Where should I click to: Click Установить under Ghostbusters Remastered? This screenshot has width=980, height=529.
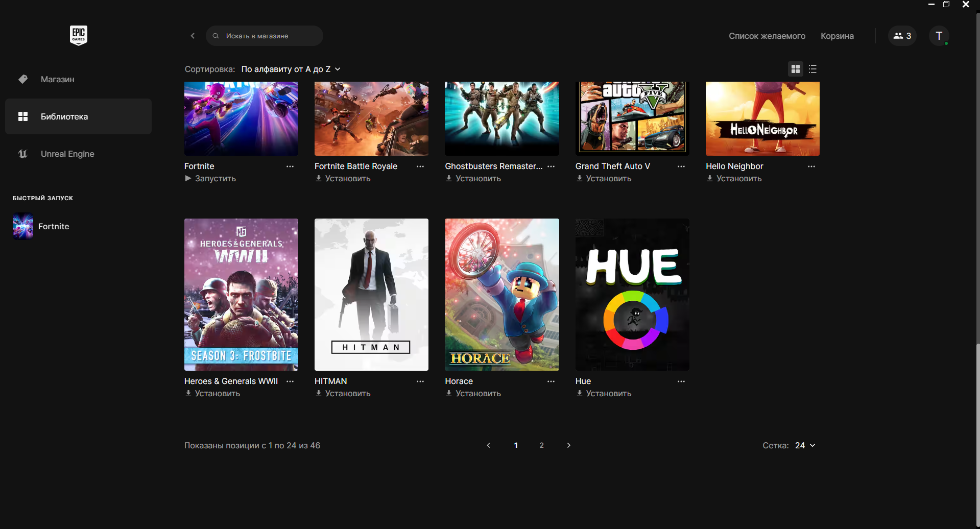(x=473, y=179)
